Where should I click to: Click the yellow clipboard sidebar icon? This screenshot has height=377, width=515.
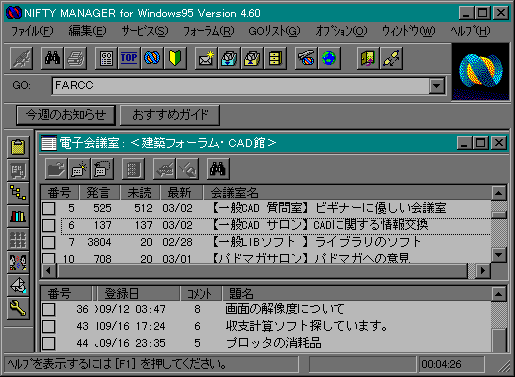click(x=18, y=147)
